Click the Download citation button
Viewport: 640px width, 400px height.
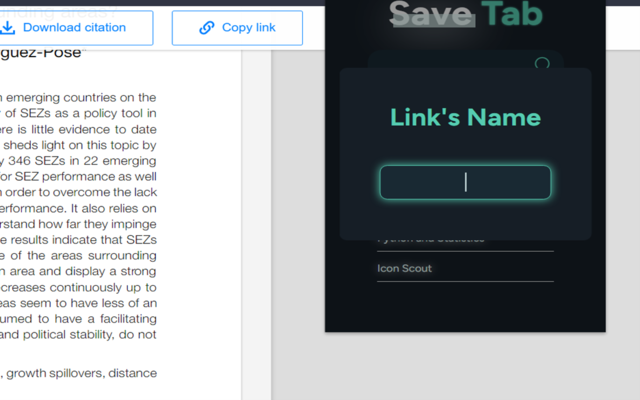[x=76, y=28]
